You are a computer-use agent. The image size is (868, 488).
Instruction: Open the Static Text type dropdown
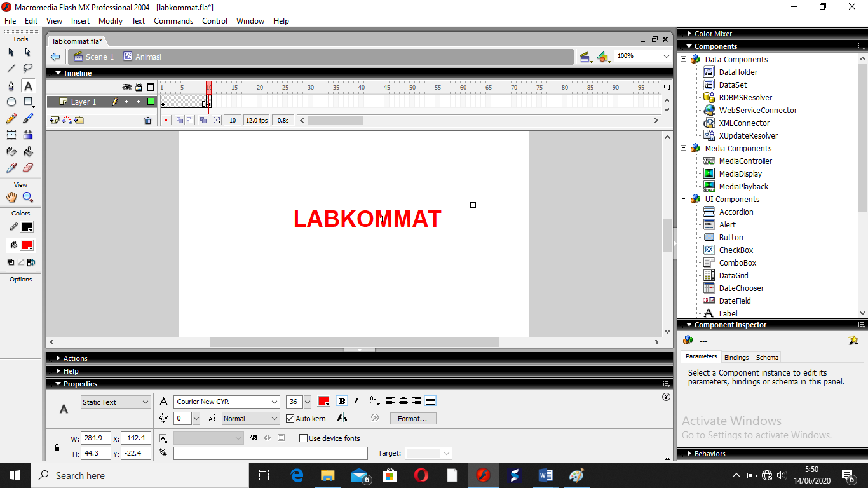tap(116, 402)
